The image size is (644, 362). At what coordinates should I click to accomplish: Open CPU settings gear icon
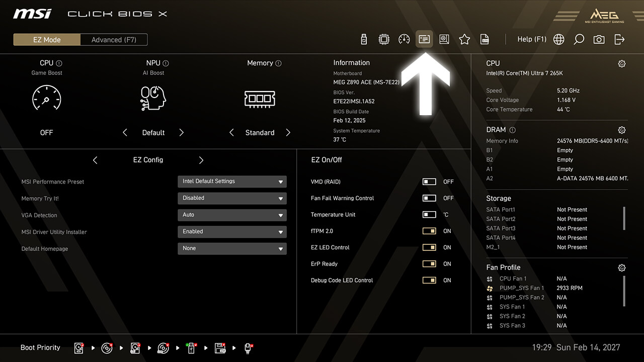(x=622, y=64)
